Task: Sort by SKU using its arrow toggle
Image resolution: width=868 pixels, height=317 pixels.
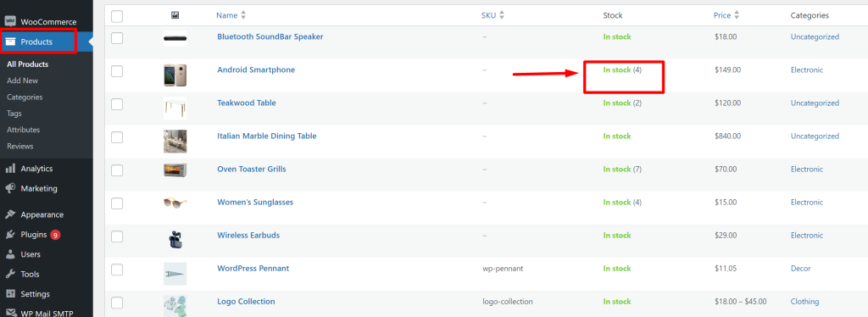Action: [502, 15]
